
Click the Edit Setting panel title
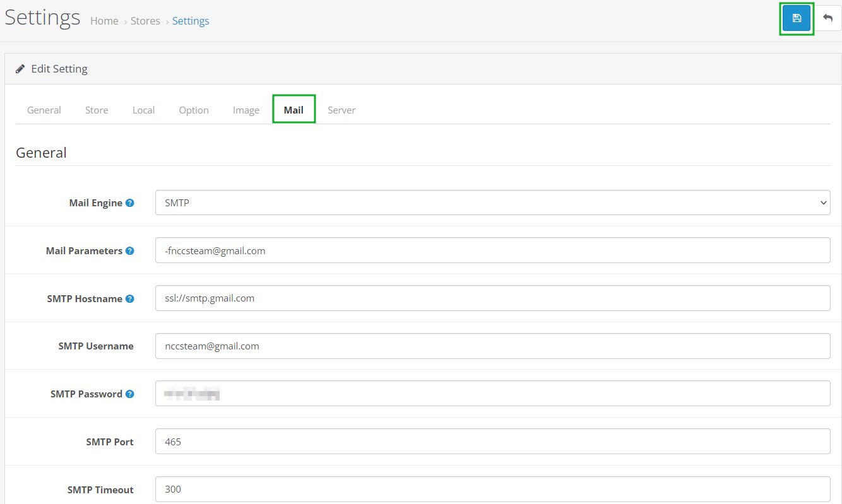[x=59, y=69]
